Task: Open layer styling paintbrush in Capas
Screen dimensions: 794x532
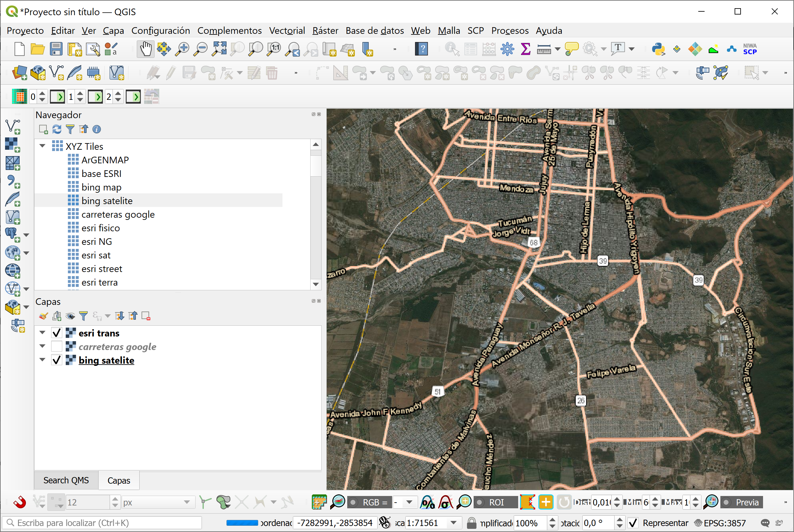Action: point(43,316)
